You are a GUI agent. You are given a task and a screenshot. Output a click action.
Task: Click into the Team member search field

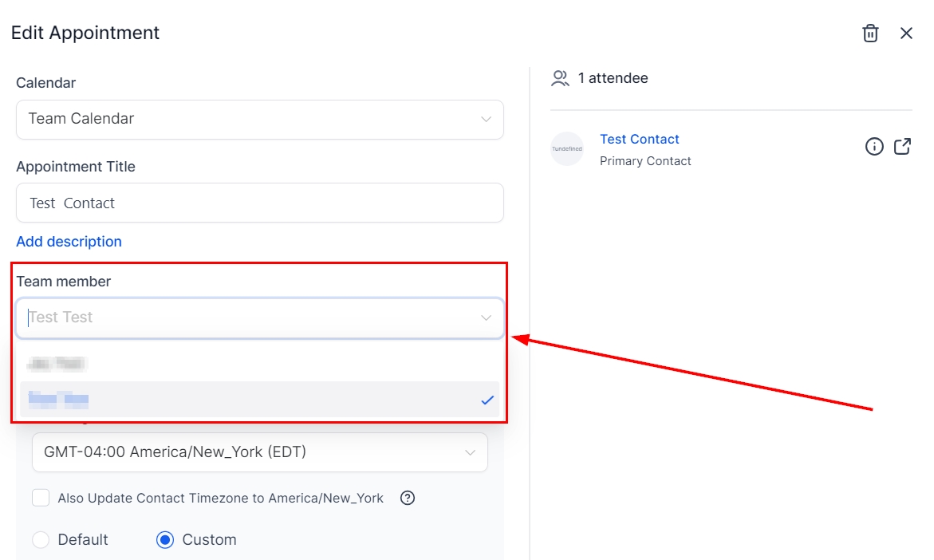(x=239, y=317)
